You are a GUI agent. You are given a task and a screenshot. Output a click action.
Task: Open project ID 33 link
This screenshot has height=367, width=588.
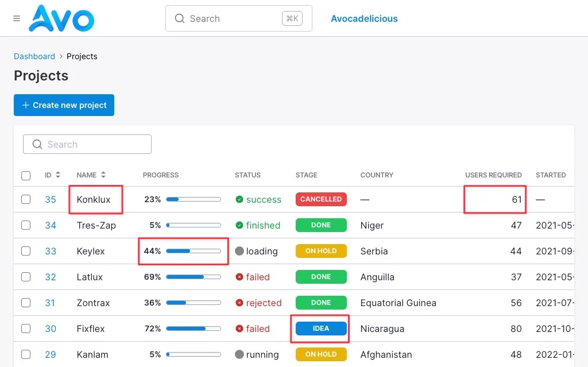pyautogui.click(x=51, y=251)
